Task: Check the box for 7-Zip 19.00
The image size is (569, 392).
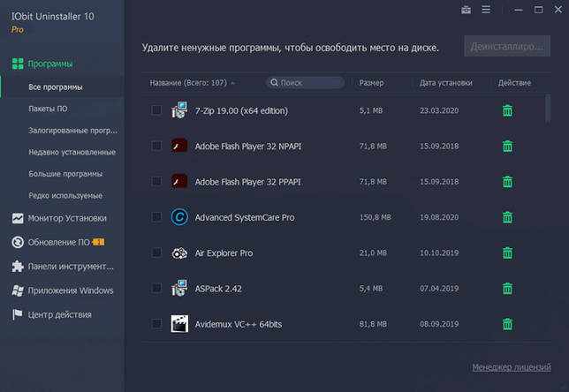Action: 156,109
